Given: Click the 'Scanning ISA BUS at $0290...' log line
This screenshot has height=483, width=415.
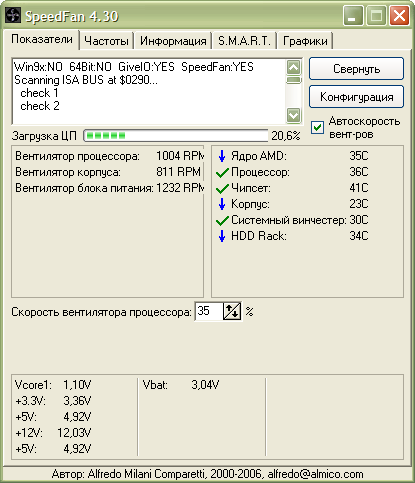Looking at the screenshot, I should click(x=86, y=80).
